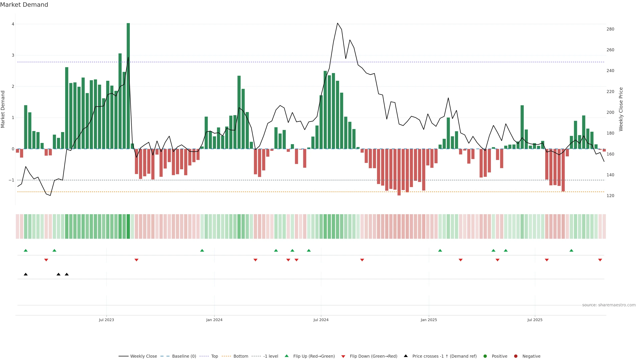Click the source: sharemaestro.com text
The height and width of the screenshot is (362, 644).
tap(609, 305)
